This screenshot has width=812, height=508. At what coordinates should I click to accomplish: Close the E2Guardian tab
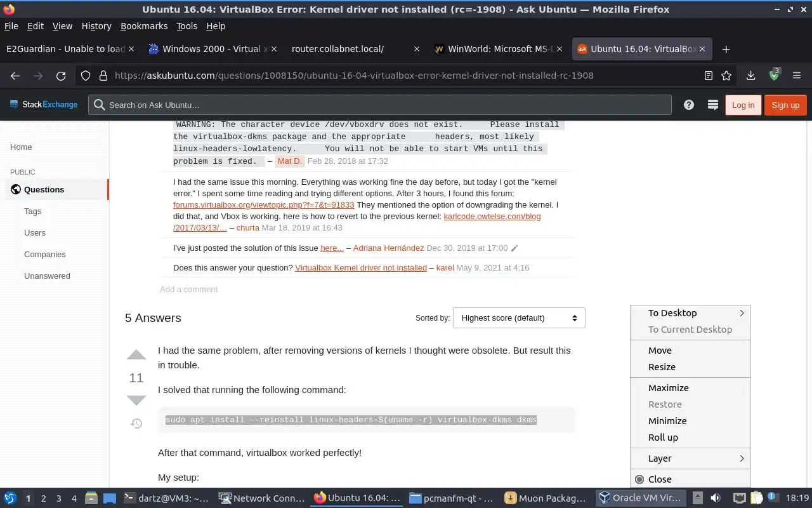(x=131, y=49)
